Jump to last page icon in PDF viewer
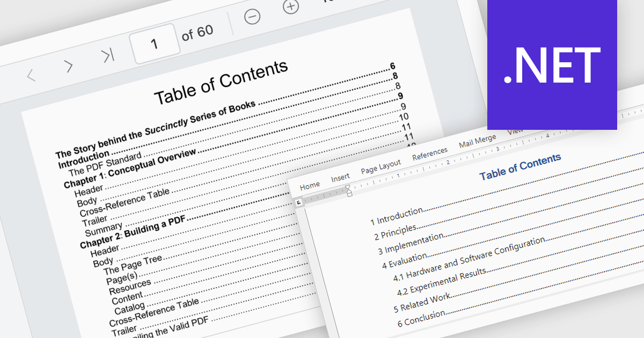Screen dimensions: 644x338 pyautogui.click(x=107, y=56)
